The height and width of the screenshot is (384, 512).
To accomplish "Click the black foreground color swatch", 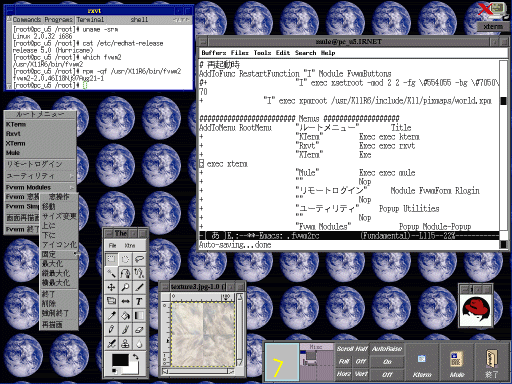I will coord(120,361).
